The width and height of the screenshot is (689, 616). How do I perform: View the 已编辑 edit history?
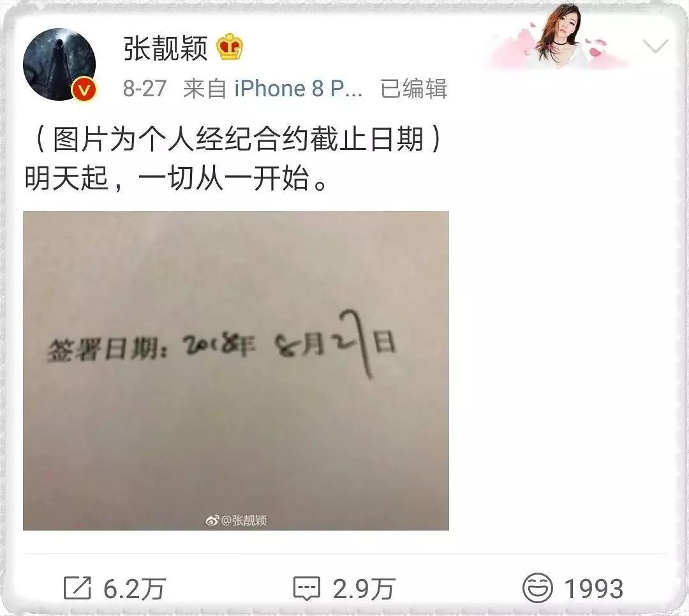pos(413,89)
